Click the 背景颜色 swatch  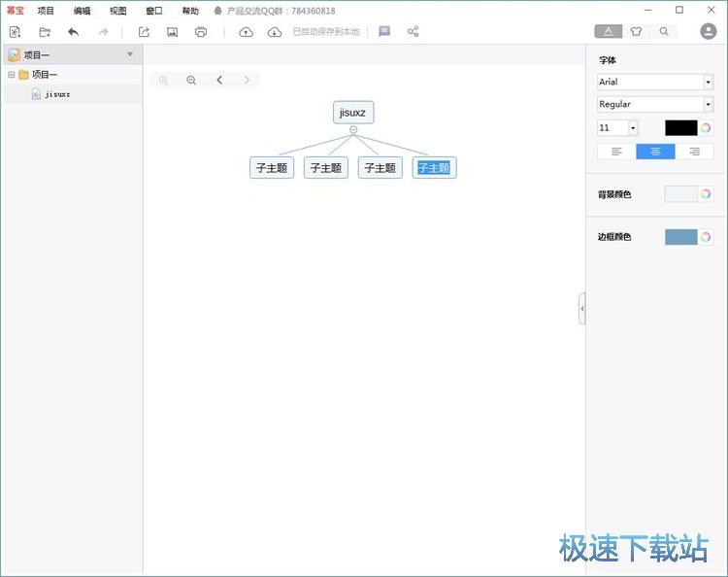(681, 194)
